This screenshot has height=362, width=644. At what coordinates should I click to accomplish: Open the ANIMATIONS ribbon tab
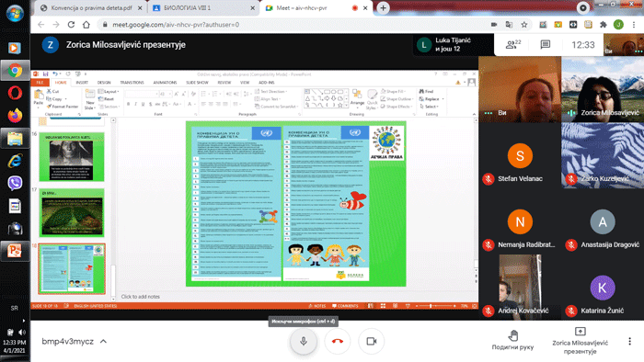(165, 83)
